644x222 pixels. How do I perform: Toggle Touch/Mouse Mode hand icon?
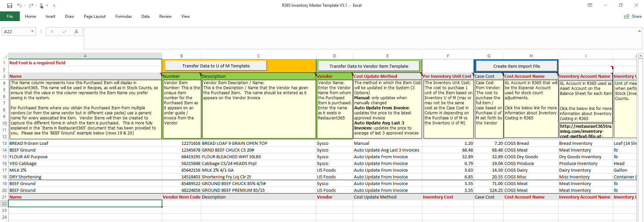pos(42,5)
